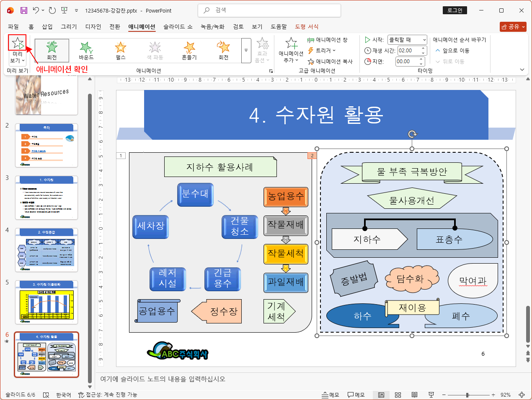Click the 공유 share button
Image resolution: width=532 pixels, height=400 pixels.
click(512, 26)
